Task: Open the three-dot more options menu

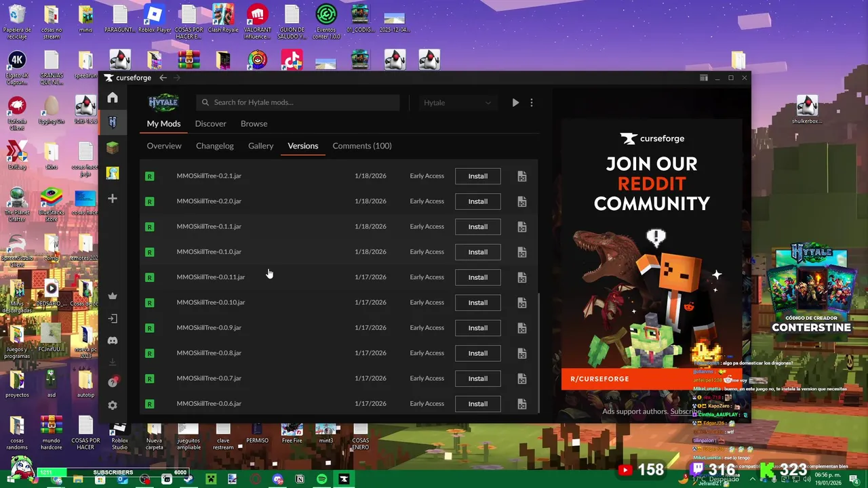Action: (x=532, y=103)
